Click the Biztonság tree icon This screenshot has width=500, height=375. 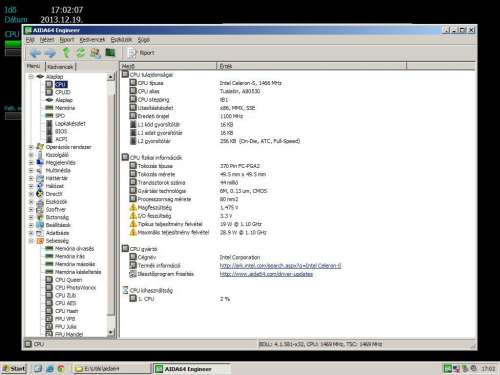click(x=40, y=217)
